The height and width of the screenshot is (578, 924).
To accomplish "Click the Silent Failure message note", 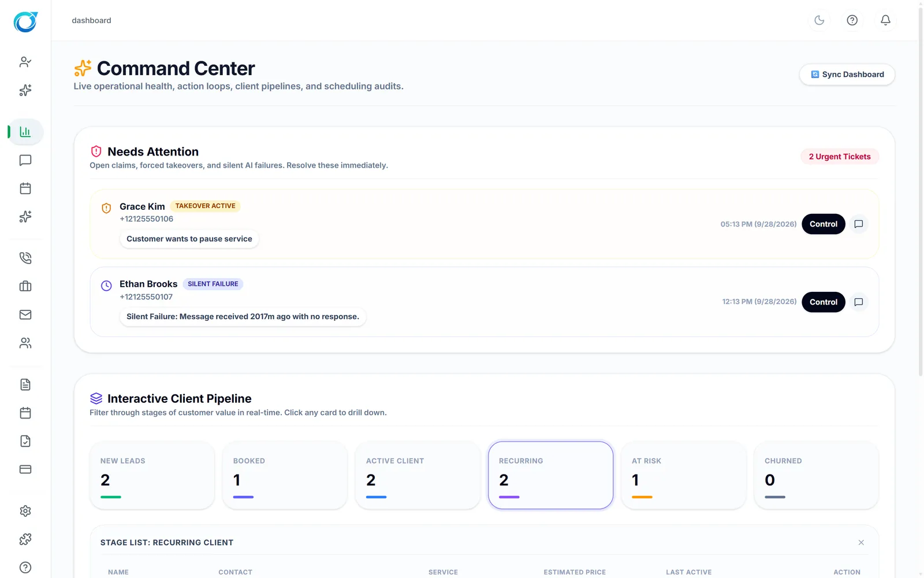I will (243, 317).
